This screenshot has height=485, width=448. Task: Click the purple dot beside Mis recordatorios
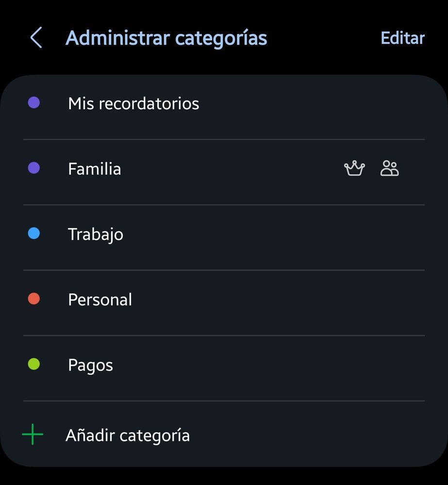coord(33,102)
